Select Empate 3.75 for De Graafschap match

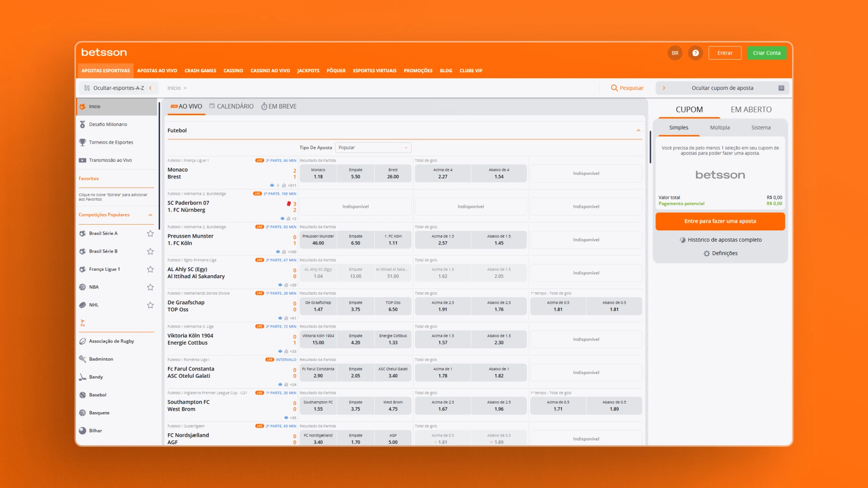pos(356,306)
